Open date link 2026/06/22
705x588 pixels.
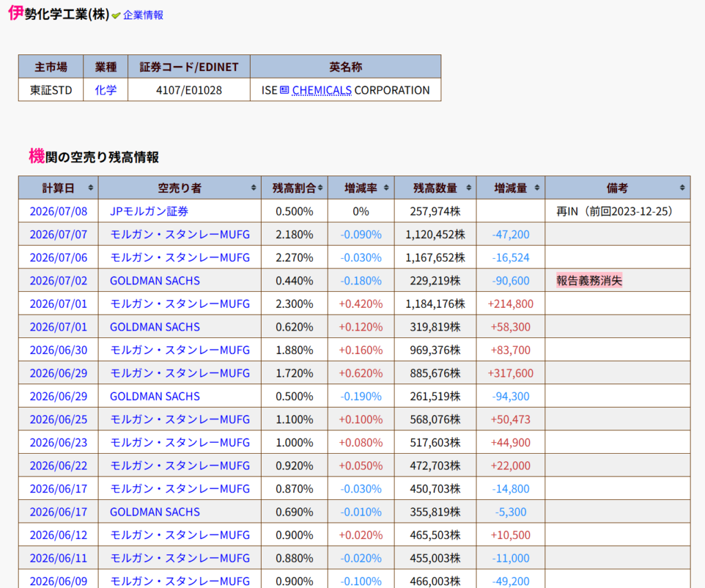59,465
